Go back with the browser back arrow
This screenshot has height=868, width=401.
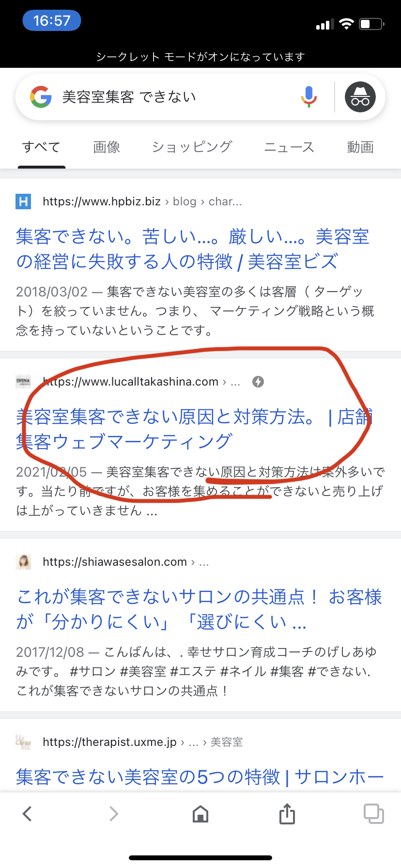click(28, 814)
